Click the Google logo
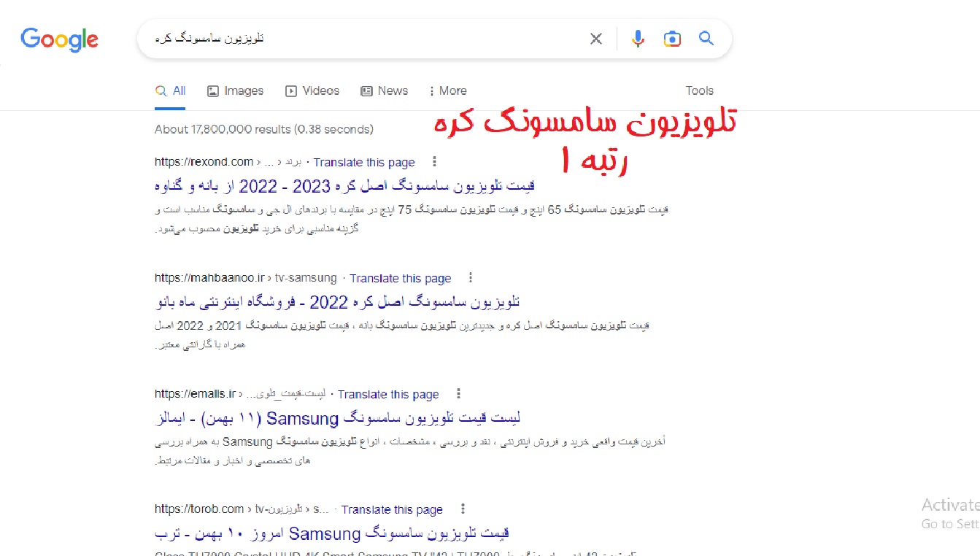The height and width of the screenshot is (556, 980). [59, 39]
